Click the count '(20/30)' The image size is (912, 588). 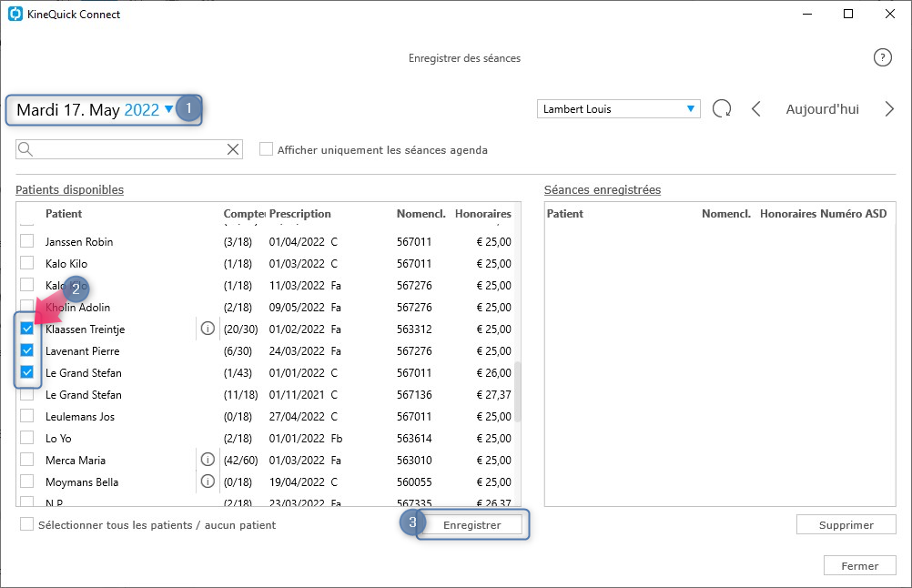241,329
